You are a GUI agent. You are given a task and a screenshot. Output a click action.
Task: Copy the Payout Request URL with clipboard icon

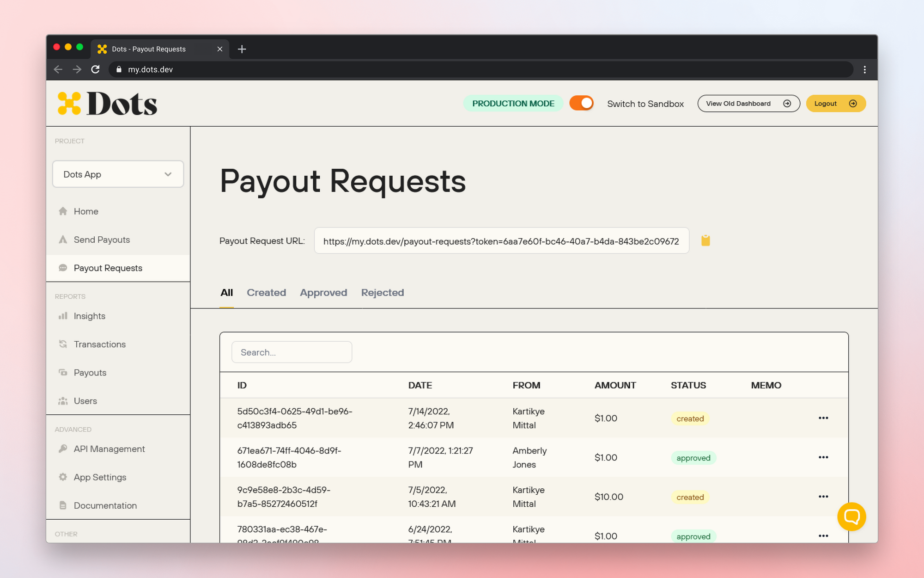pyautogui.click(x=705, y=240)
